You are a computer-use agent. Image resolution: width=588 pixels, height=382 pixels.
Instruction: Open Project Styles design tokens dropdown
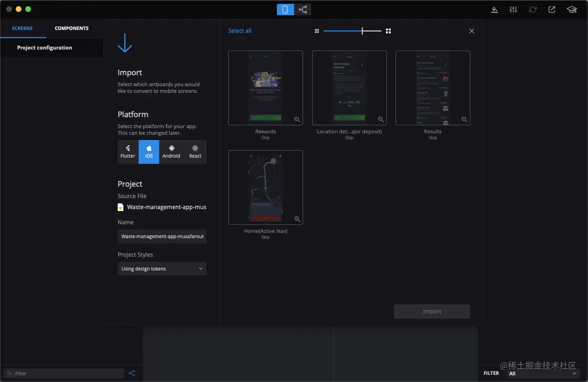click(x=162, y=269)
